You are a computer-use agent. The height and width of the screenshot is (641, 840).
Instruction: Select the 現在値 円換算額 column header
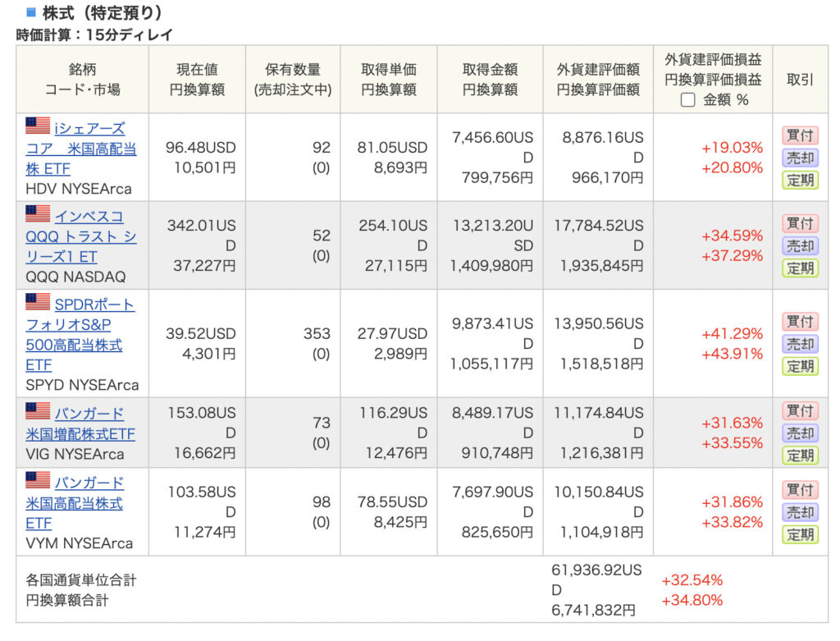click(197, 80)
